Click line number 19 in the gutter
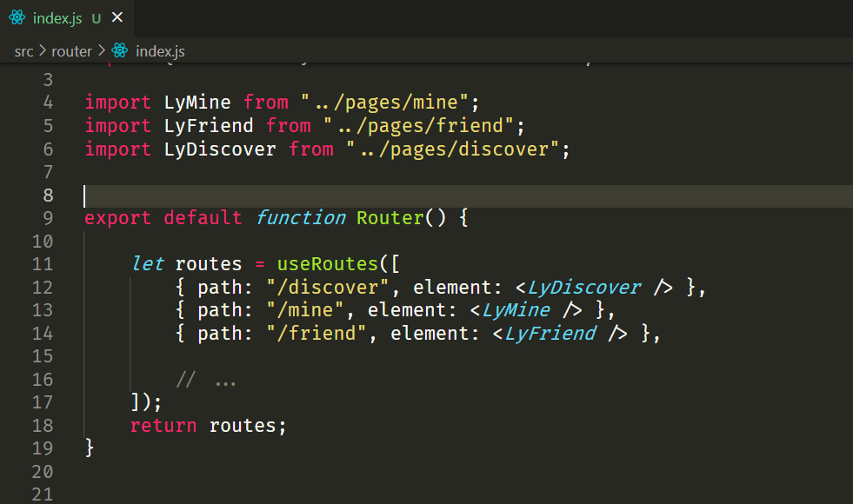 pyautogui.click(x=43, y=448)
